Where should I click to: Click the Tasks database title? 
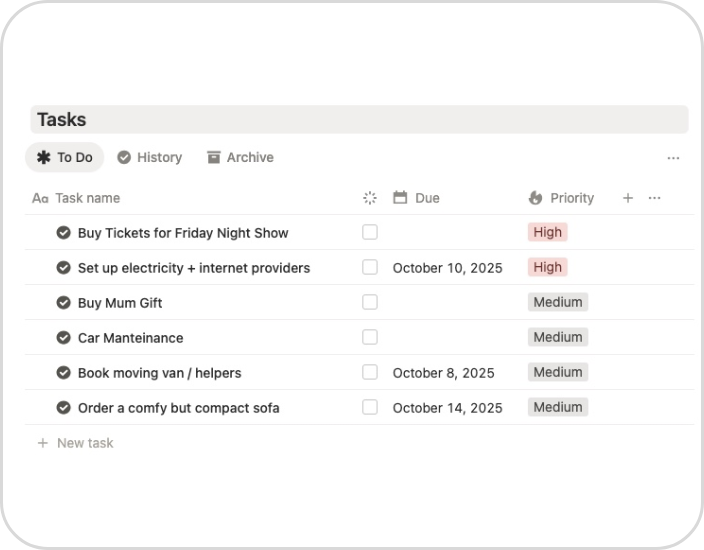pyautogui.click(x=62, y=120)
